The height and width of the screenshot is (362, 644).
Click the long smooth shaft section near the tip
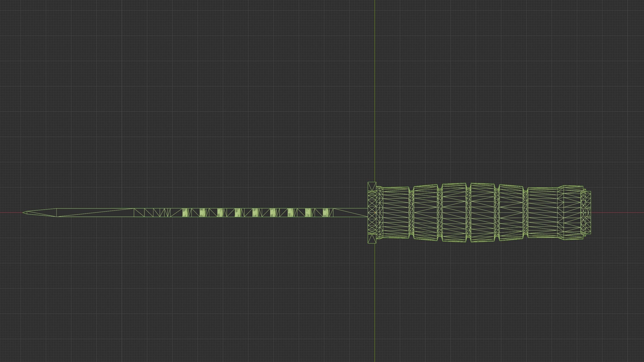95,213
